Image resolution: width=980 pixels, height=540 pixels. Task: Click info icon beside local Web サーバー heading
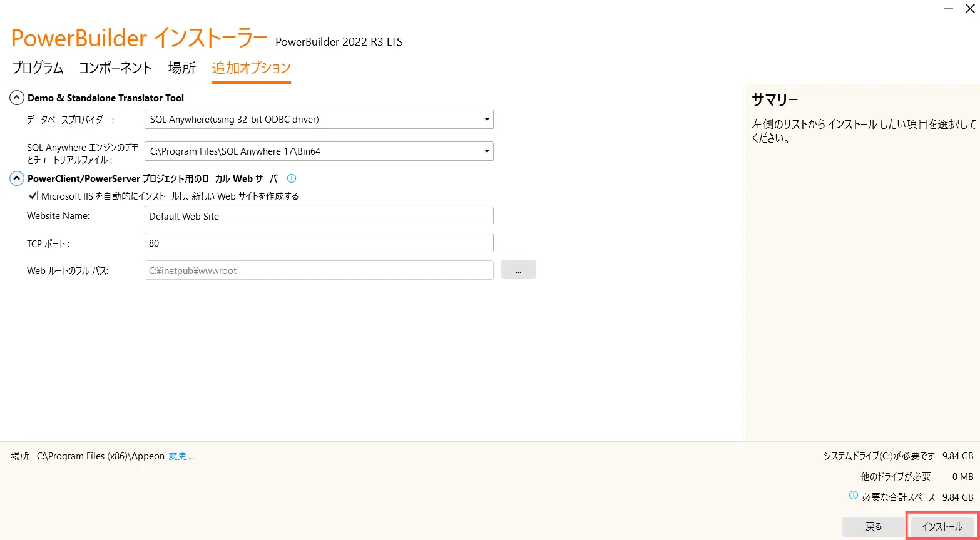[x=292, y=178]
